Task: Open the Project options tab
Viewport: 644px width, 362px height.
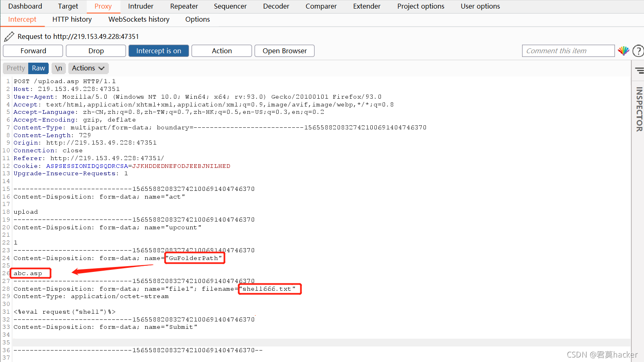Action: click(x=421, y=6)
